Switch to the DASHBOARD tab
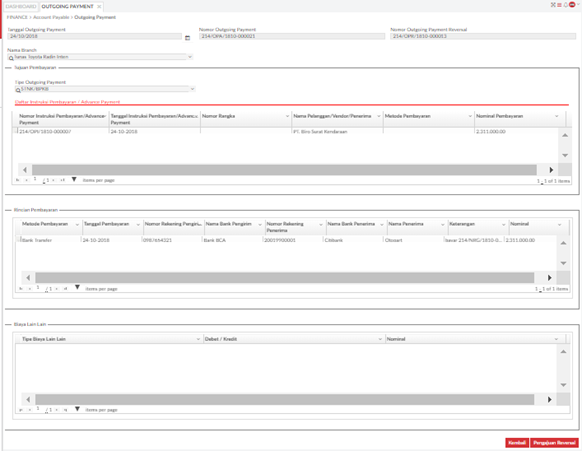 21,6
